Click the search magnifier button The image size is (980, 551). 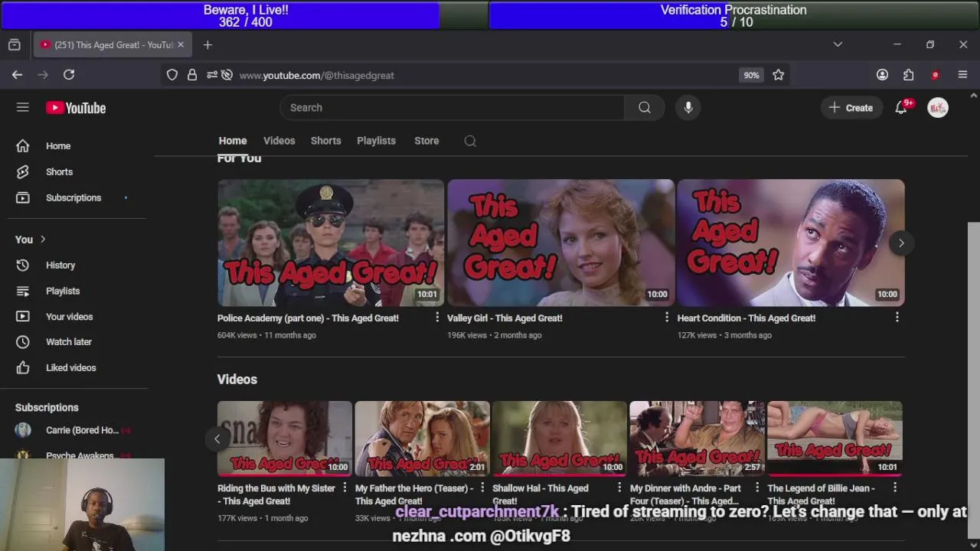point(645,108)
